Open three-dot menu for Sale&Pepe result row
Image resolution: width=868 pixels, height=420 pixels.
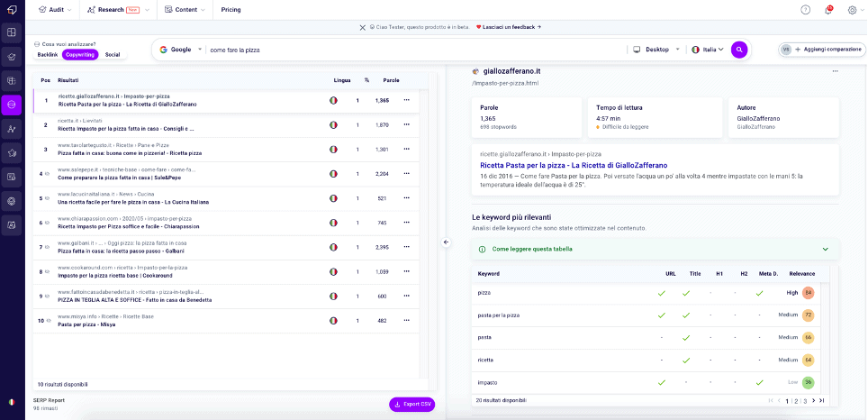coord(407,173)
